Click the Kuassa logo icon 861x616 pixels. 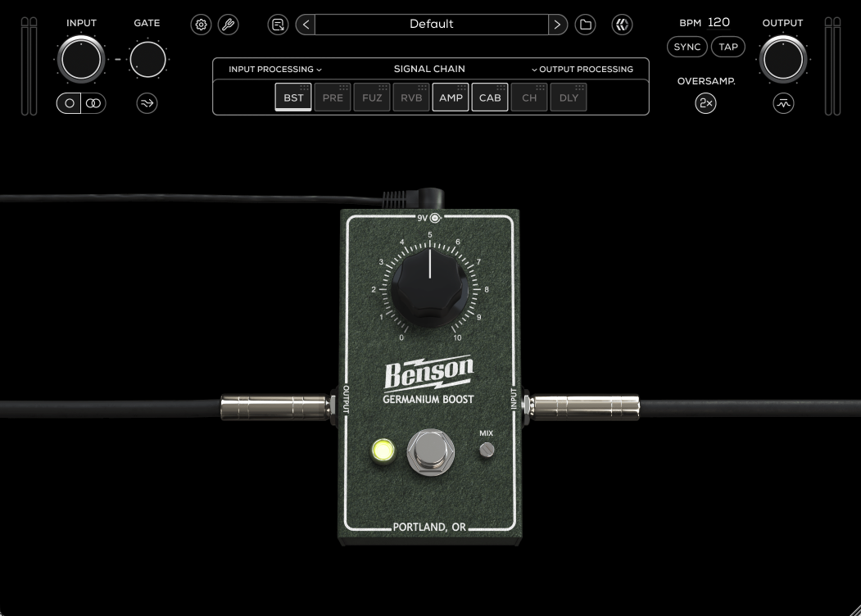tap(622, 25)
